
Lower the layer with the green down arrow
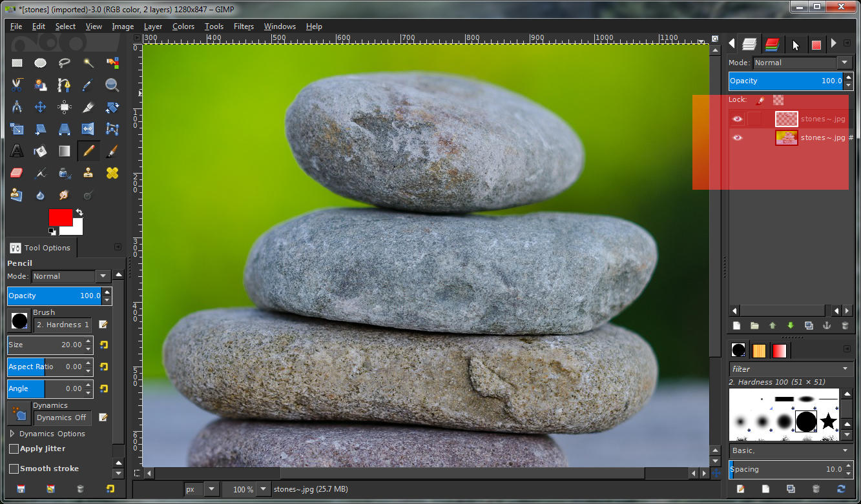pos(791,326)
